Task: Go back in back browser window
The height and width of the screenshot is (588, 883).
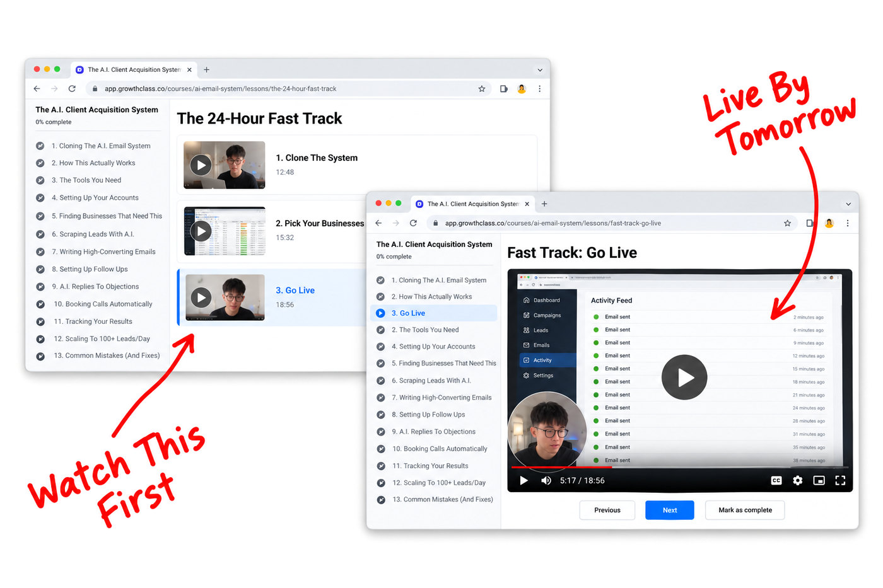Action: click(37, 89)
